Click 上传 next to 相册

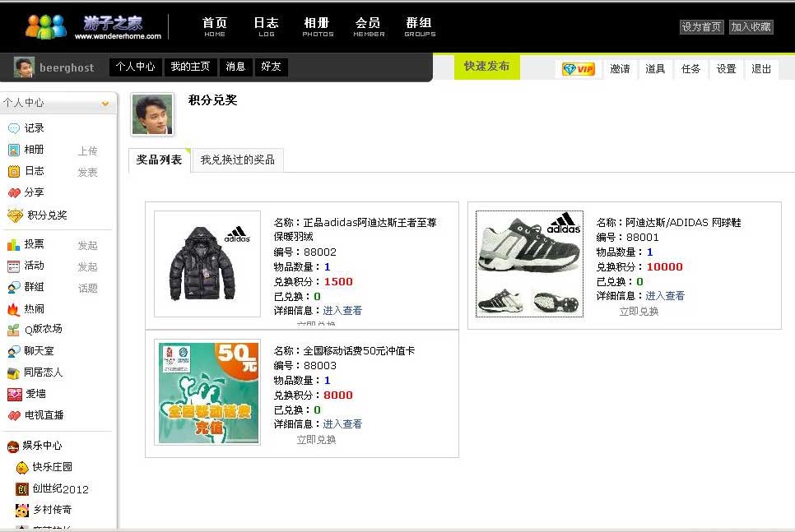(88, 151)
